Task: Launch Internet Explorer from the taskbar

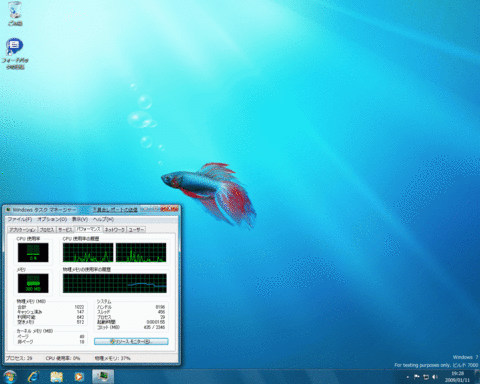Action: (33, 377)
